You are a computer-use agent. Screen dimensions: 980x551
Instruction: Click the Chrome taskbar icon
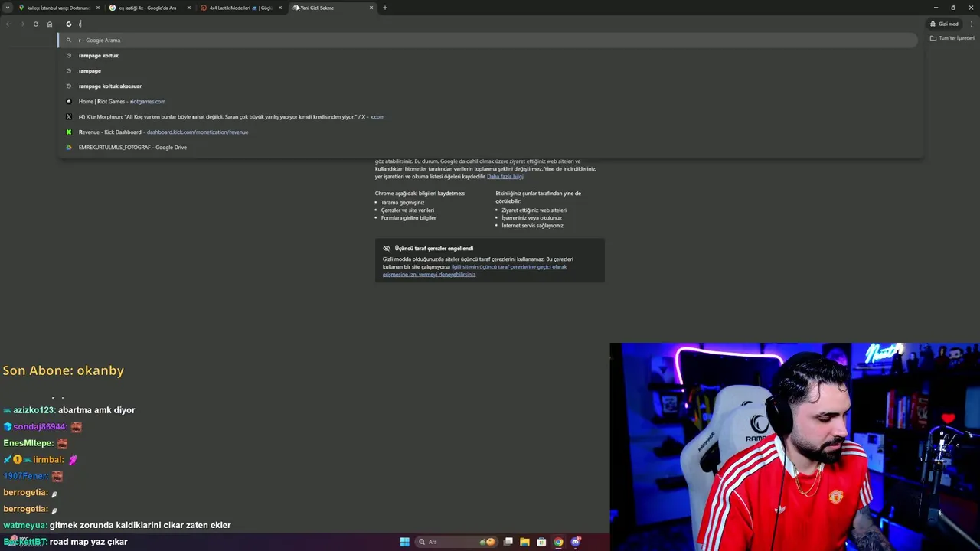point(558,542)
